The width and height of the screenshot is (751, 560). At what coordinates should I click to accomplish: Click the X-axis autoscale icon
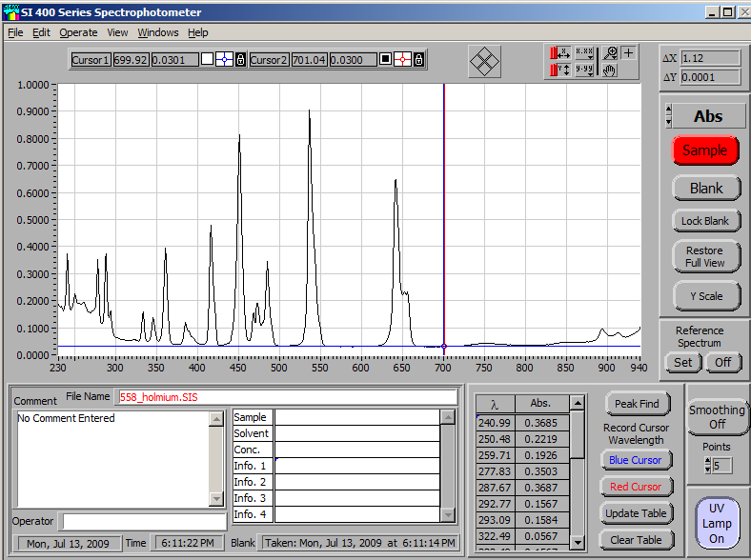click(x=559, y=53)
